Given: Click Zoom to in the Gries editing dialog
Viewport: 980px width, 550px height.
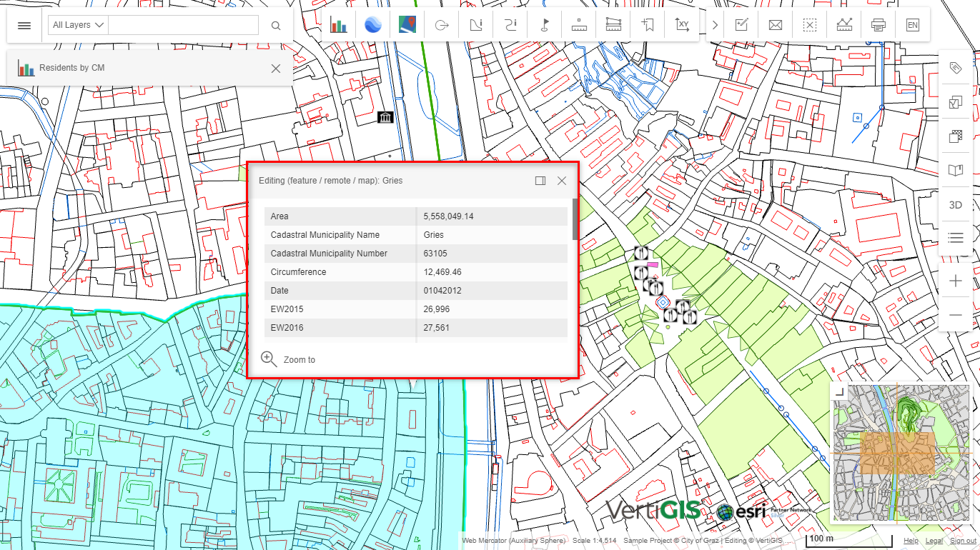Looking at the screenshot, I should (289, 359).
